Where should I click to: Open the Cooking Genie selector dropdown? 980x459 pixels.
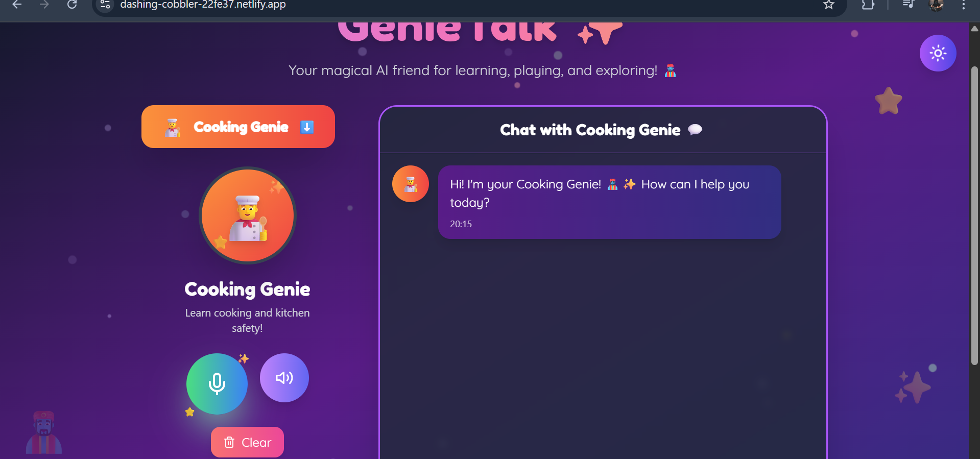pyautogui.click(x=238, y=127)
